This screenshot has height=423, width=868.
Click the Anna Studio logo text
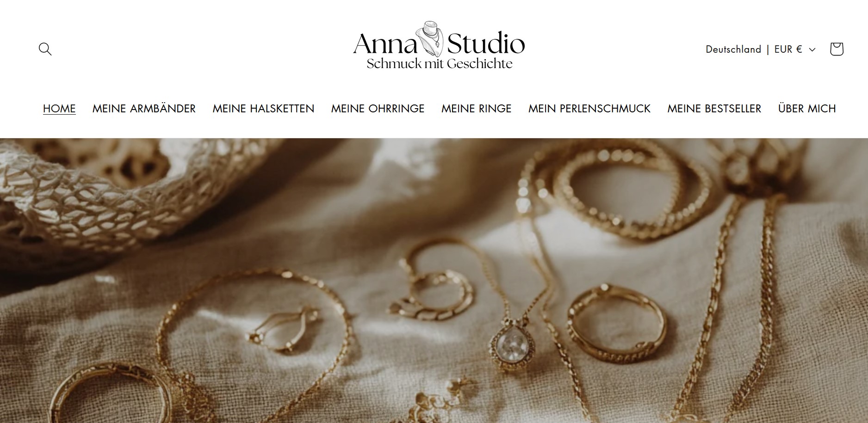pos(439,43)
